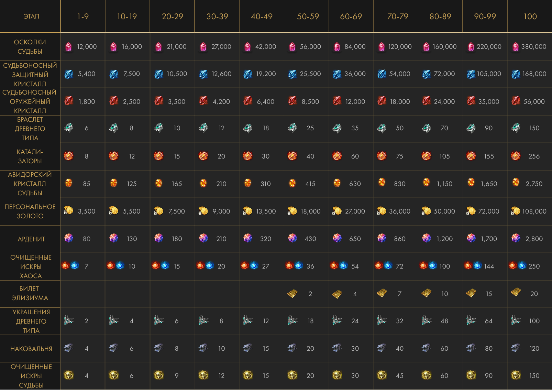The image size is (552, 392).
Task: Click the АРДЕНИТ row label
Action: [31, 239]
